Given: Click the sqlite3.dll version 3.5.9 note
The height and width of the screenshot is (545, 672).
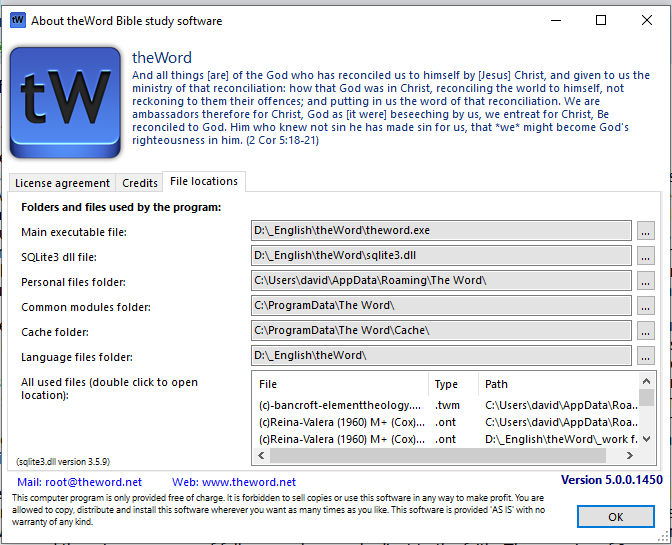Looking at the screenshot, I should click(63, 462).
